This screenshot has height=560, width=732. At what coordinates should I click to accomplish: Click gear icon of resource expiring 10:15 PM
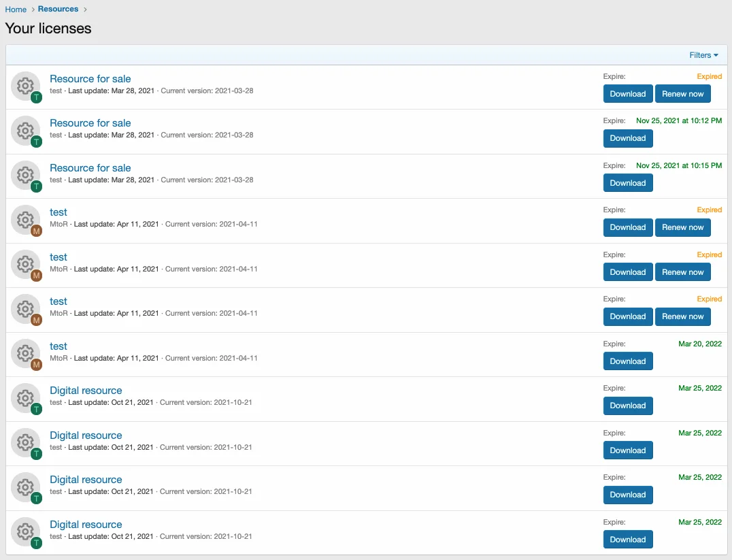point(25,175)
